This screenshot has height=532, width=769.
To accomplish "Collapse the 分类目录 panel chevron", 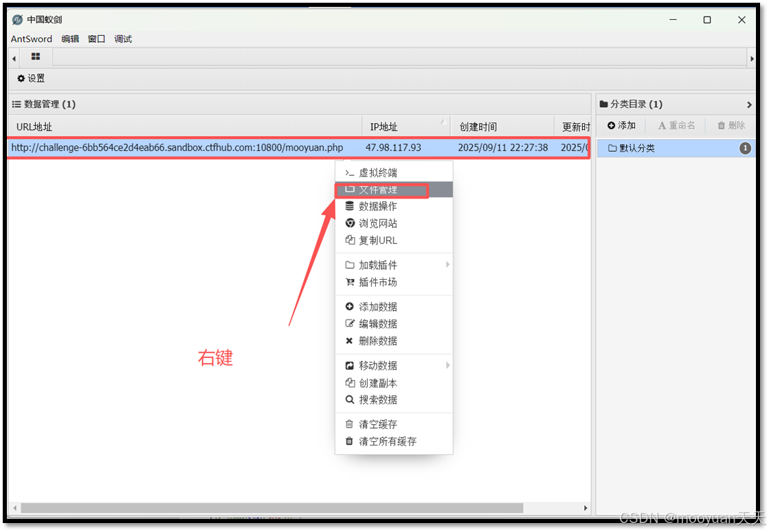I will click(x=749, y=104).
